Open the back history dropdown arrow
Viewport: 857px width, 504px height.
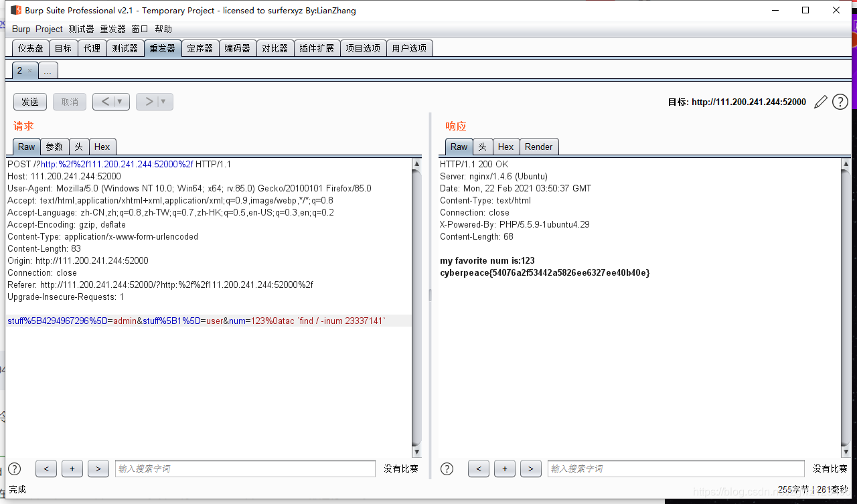tap(121, 102)
